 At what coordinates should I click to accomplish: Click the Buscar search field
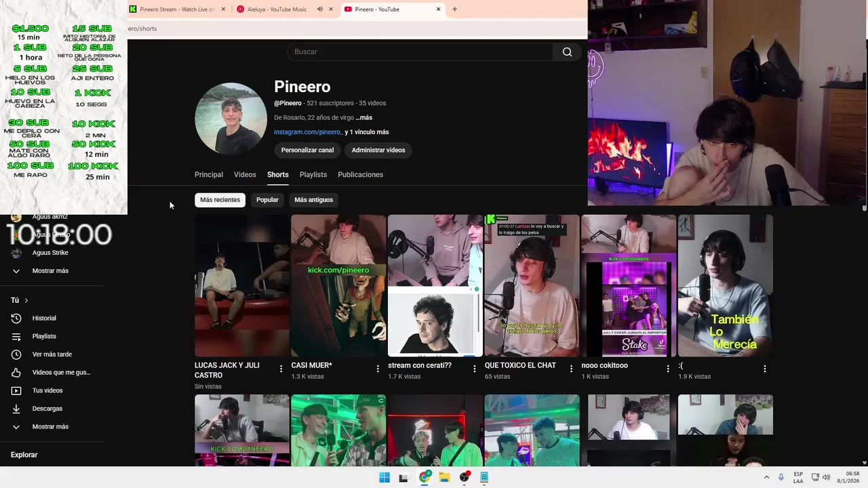tap(420, 52)
